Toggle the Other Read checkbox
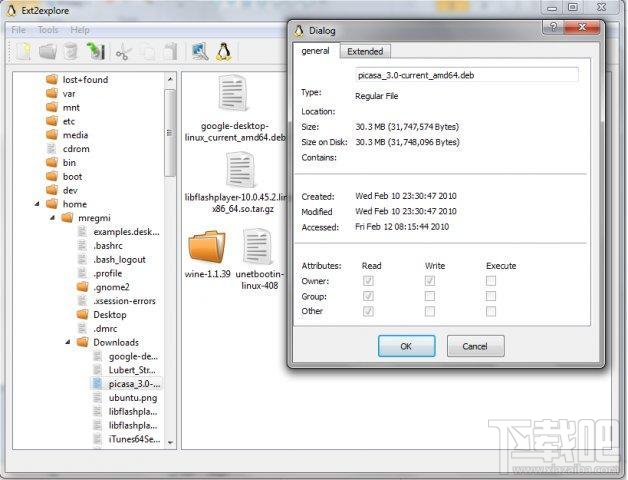 click(368, 311)
